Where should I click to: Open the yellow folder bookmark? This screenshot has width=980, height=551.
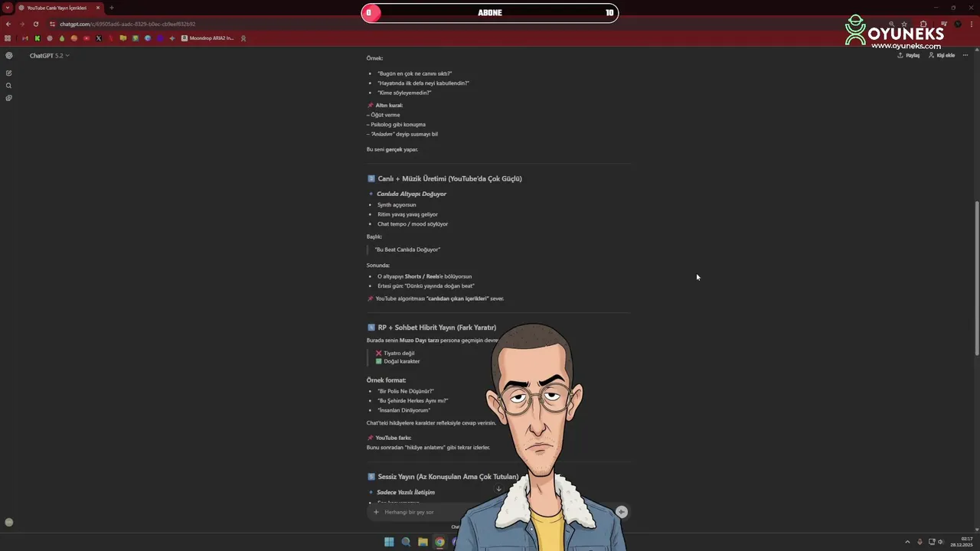[x=122, y=38]
